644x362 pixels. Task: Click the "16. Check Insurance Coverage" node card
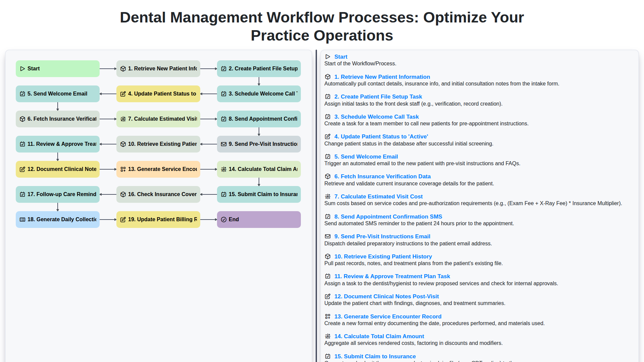[x=158, y=194]
